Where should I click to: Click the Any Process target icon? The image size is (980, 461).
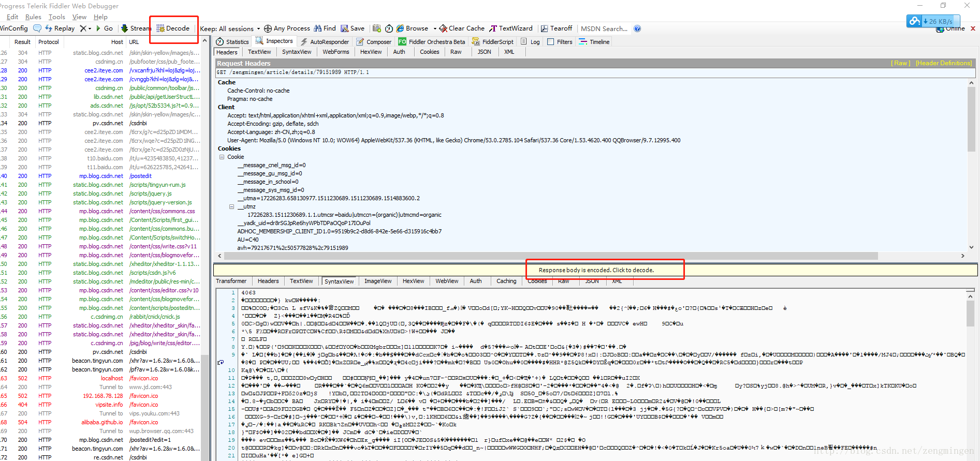pyautogui.click(x=268, y=28)
